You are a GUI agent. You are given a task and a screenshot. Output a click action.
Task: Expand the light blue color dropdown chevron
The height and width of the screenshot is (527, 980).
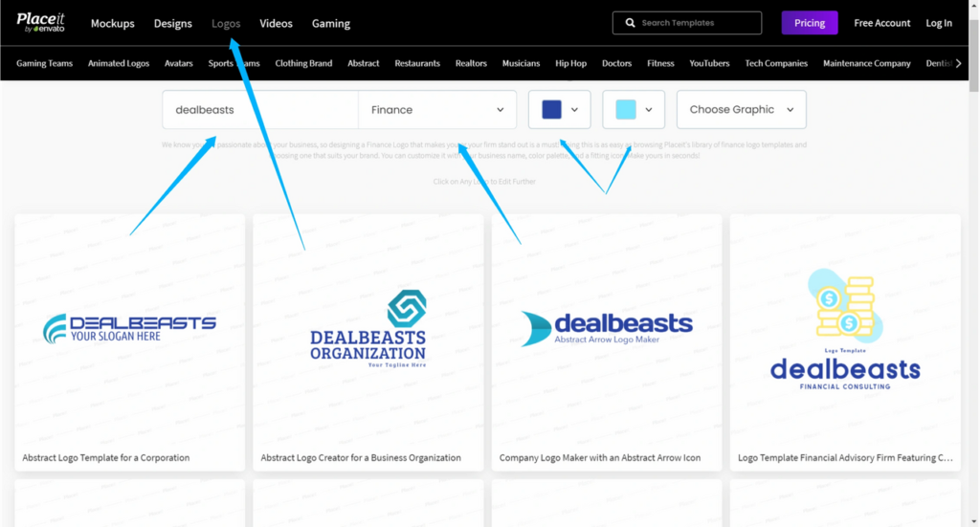click(x=649, y=110)
